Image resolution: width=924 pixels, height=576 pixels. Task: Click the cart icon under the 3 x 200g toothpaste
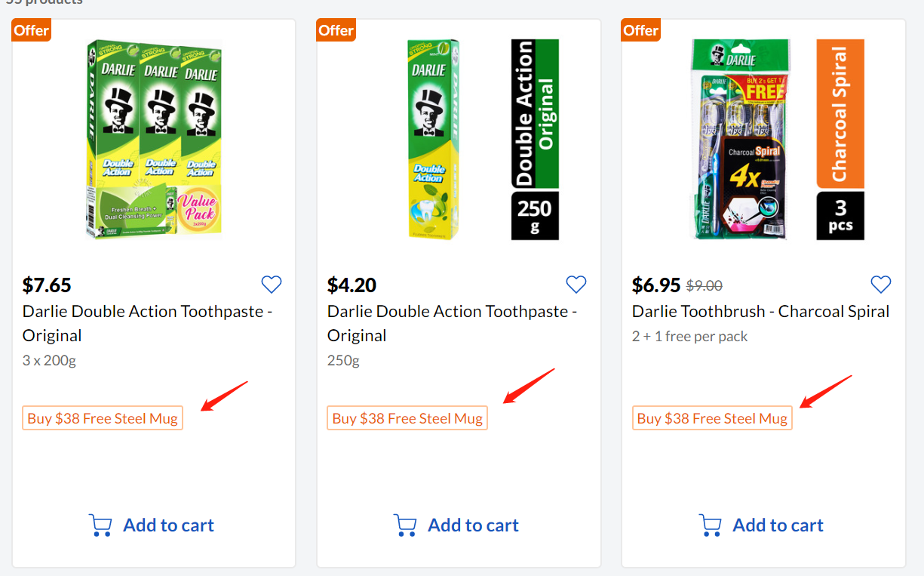point(100,525)
